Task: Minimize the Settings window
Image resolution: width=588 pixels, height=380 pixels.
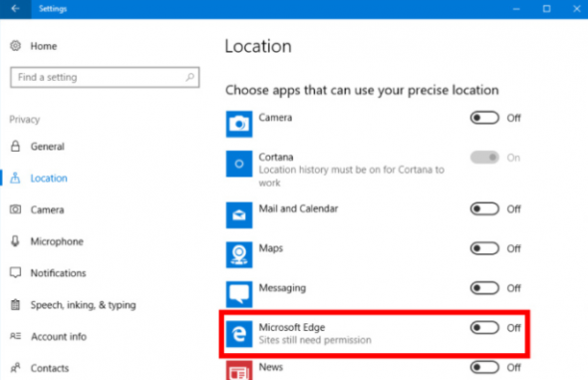Action: tap(516, 9)
